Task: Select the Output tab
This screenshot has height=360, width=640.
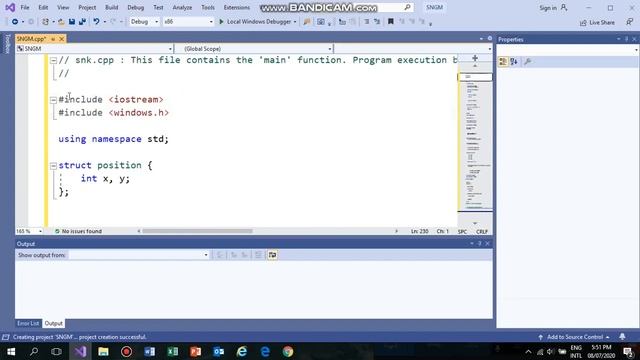Action: pyautogui.click(x=53, y=323)
